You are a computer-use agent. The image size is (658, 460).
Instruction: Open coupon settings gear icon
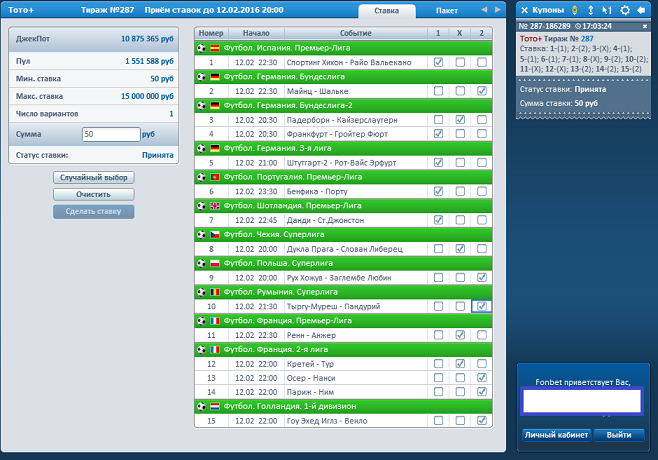625,10
